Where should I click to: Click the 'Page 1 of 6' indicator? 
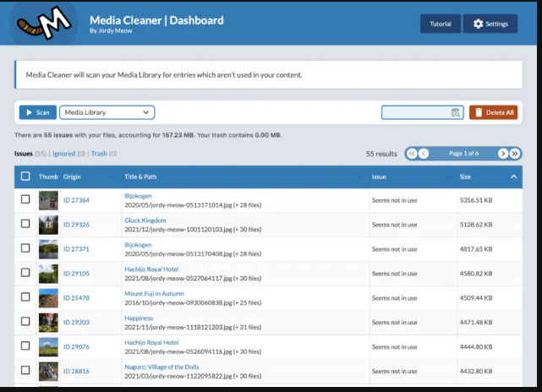(463, 154)
